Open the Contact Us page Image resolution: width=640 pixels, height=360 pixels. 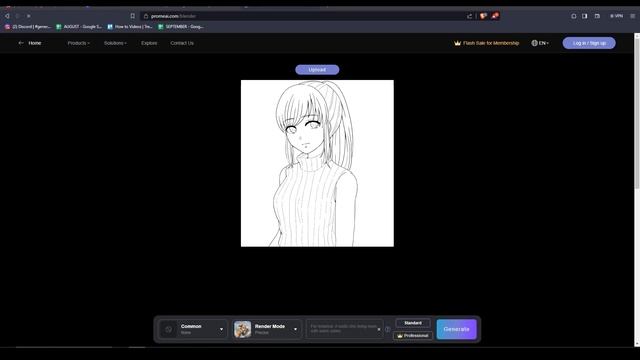[182, 43]
